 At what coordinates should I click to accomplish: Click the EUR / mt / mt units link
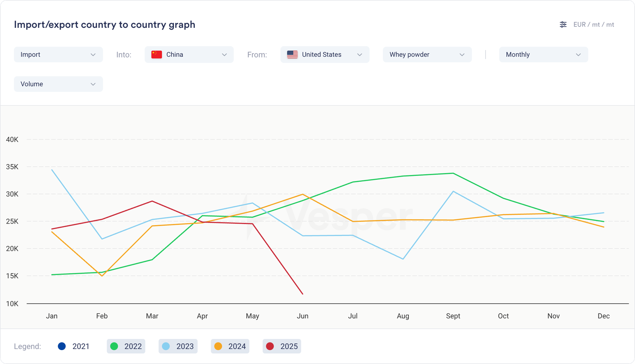click(x=593, y=25)
